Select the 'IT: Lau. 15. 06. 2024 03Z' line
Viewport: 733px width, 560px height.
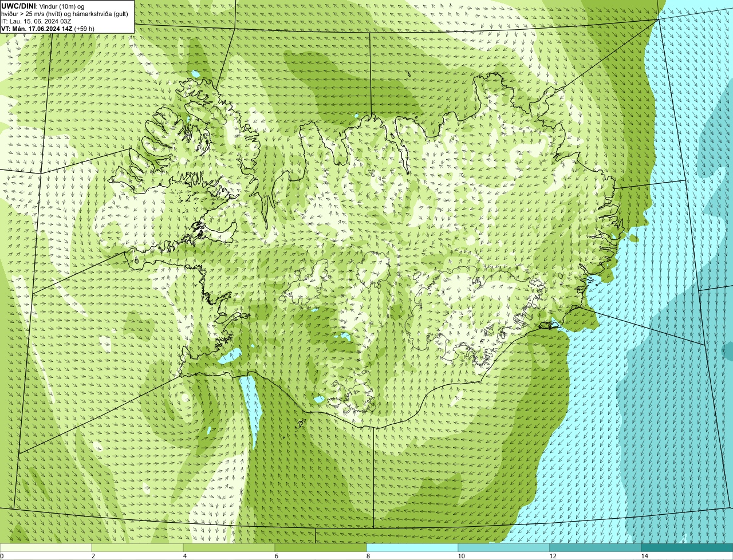[36, 21]
